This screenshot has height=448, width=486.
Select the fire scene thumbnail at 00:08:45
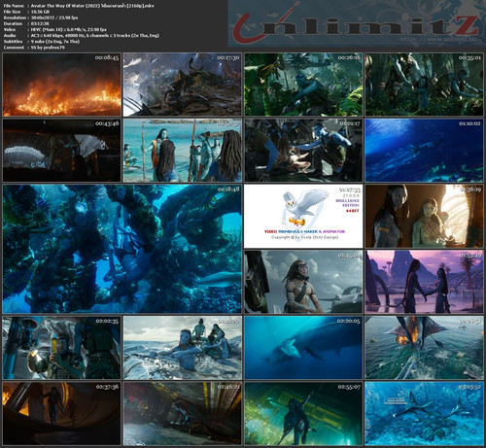62,85
